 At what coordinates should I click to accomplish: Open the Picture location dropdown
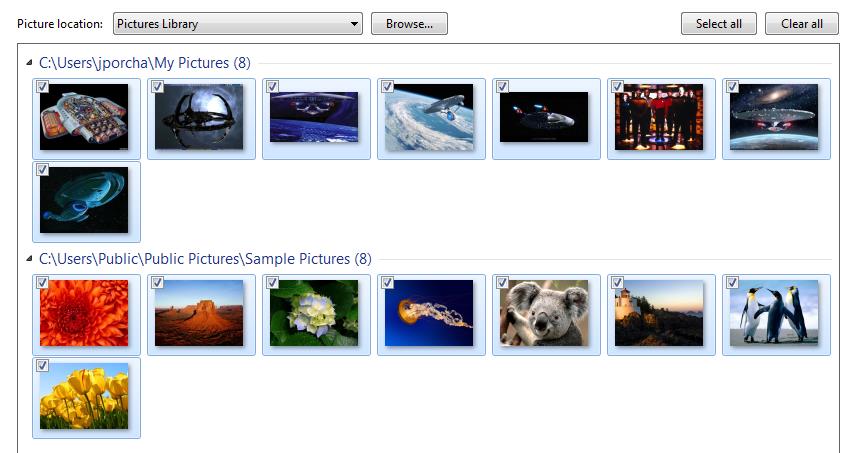tap(238, 24)
